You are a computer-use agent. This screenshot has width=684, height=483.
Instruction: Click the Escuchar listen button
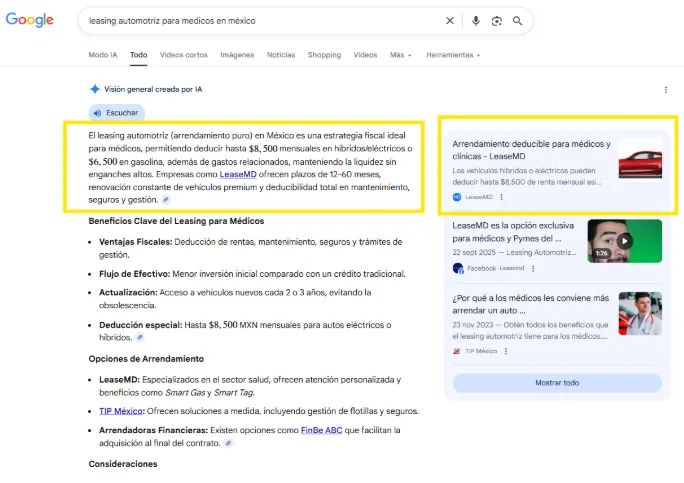pos(116,113)
